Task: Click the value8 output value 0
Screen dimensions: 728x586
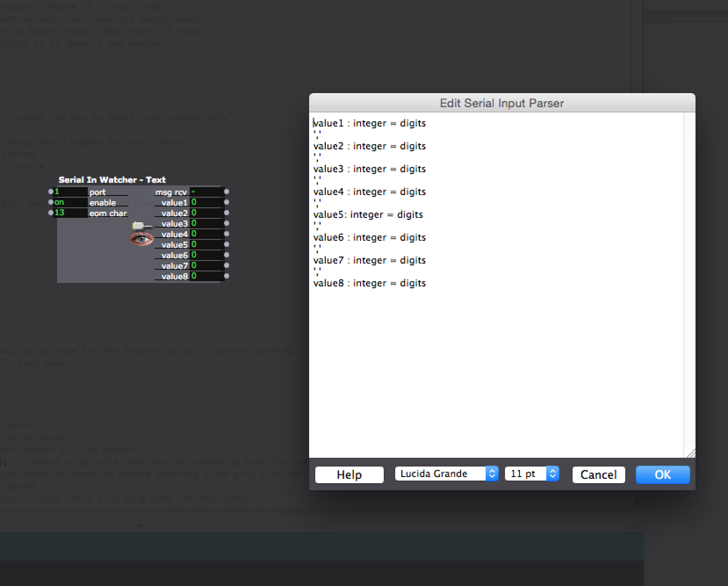Action: pyautogui.click(x=207, y=276)
